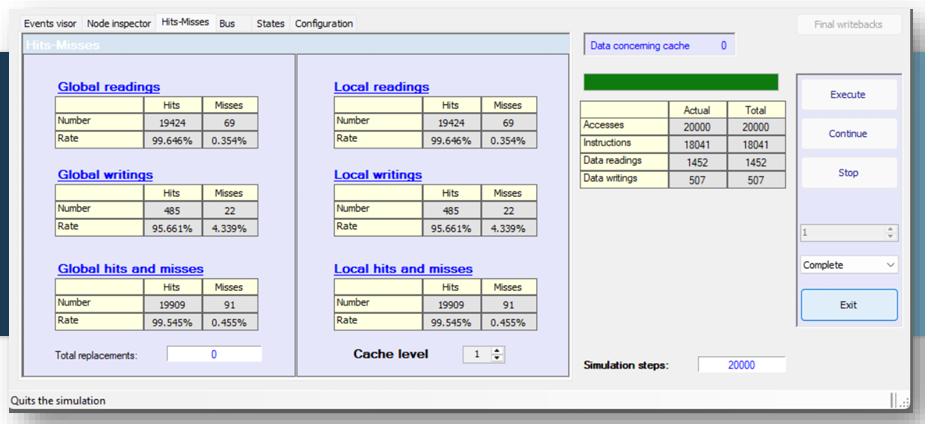925x424 pixels.
Task: Select the Actual Data writings value 507
Action: [697, 180]
